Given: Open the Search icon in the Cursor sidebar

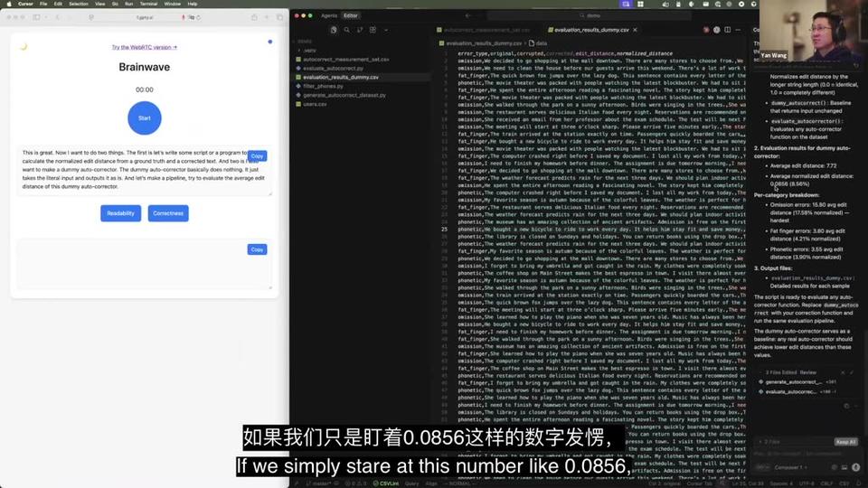Looking at the screenshot, I should 346,30.
